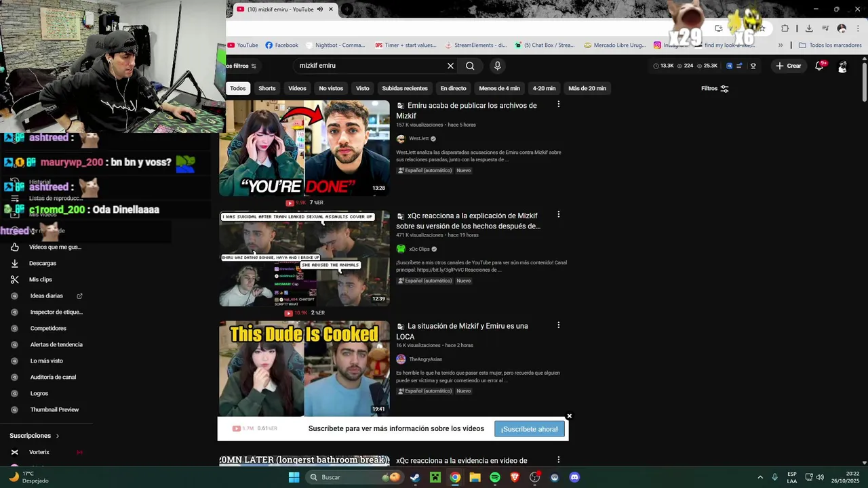Click the blue extension search icon in the stats bar
The image size is (868, 488).
coord(730,66)
